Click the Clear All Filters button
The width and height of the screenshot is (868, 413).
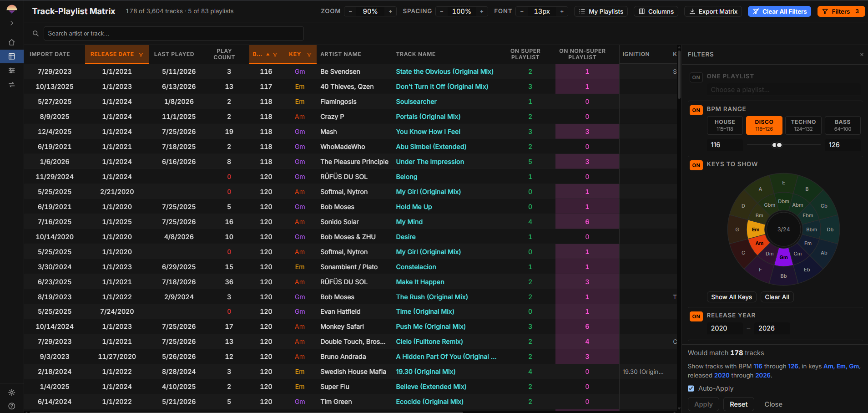(x=779, y=11)
